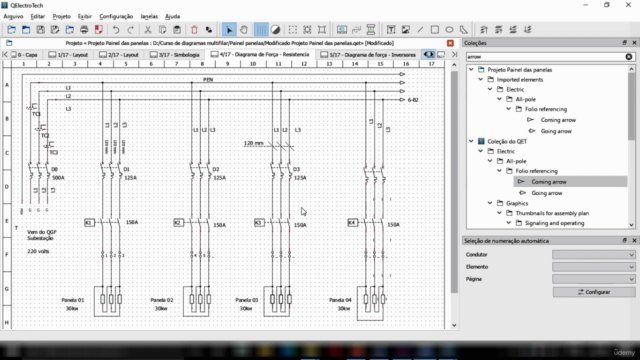Click the add new folio tab icon
640x360 pixels.
tap(441, 54)
